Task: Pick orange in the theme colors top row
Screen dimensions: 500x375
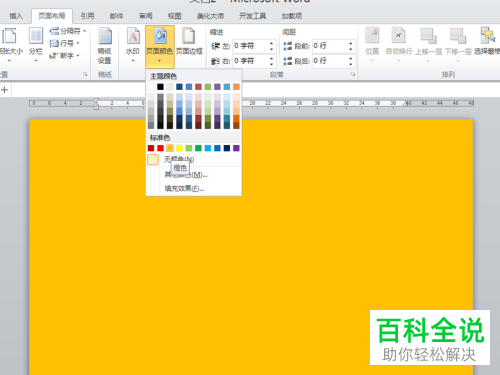Action: point(236,87)
